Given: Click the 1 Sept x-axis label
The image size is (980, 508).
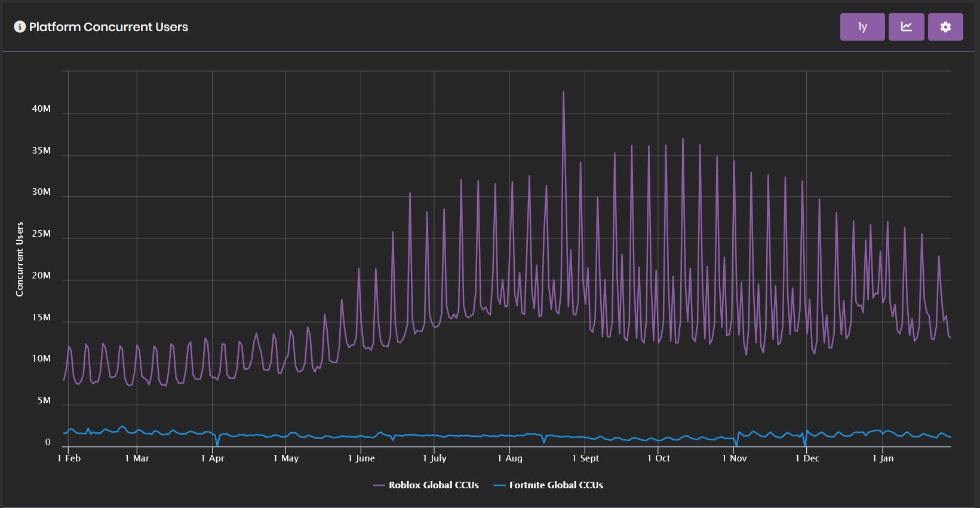Looking at the screenshot, I should click(x=585, y=458).
